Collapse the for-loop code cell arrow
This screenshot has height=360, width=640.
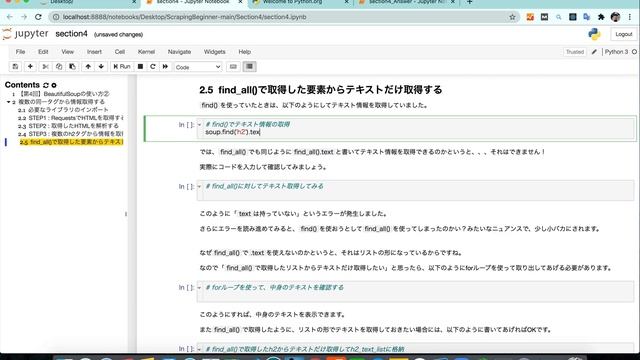pyautogui.click(x=200, y=288)
